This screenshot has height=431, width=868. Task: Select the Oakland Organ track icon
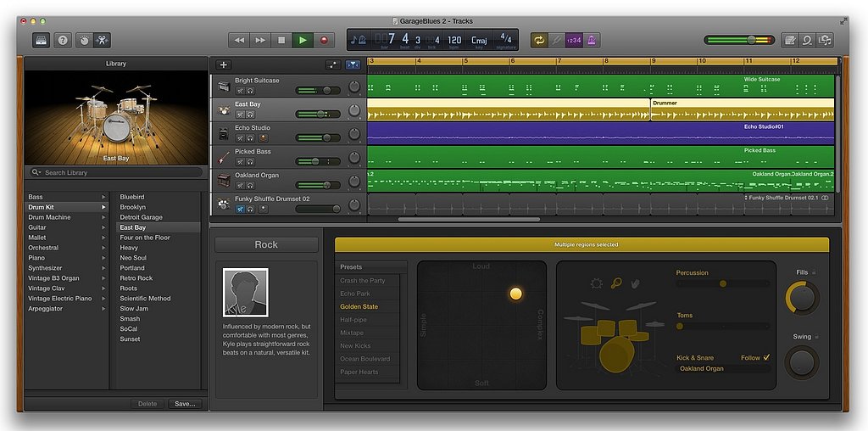[x=224, y=182]
